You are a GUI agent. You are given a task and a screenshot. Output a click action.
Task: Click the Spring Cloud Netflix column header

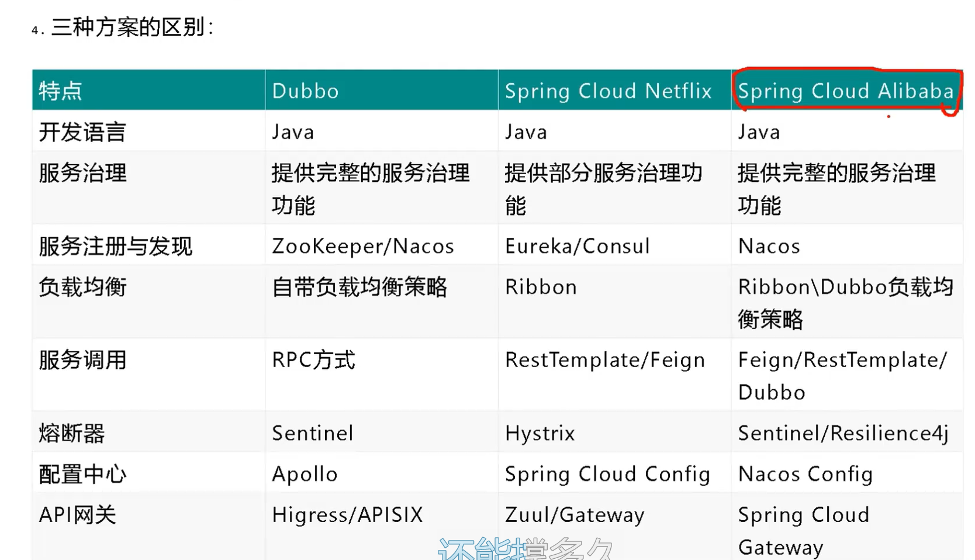point(608,91)
